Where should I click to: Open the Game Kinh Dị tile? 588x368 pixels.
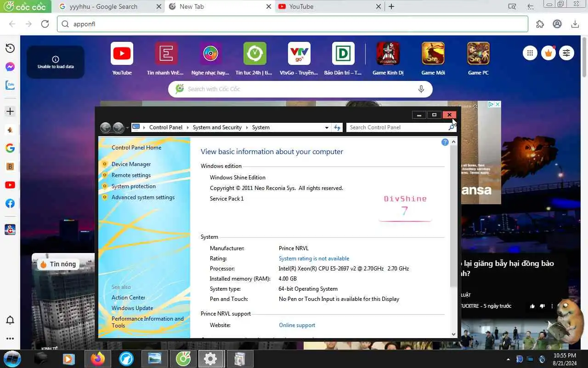pyautogui.click(x=388, y=58)
